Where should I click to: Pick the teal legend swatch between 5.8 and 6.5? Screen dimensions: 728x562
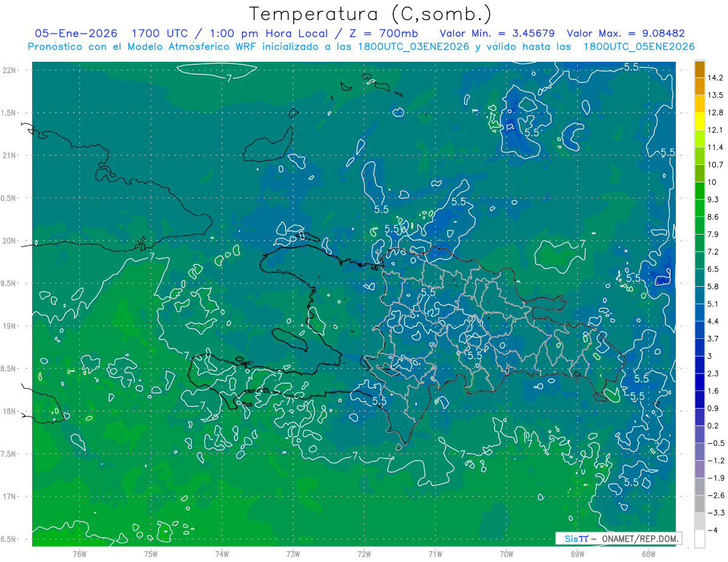pyautogui.click(x=699, y=278)
